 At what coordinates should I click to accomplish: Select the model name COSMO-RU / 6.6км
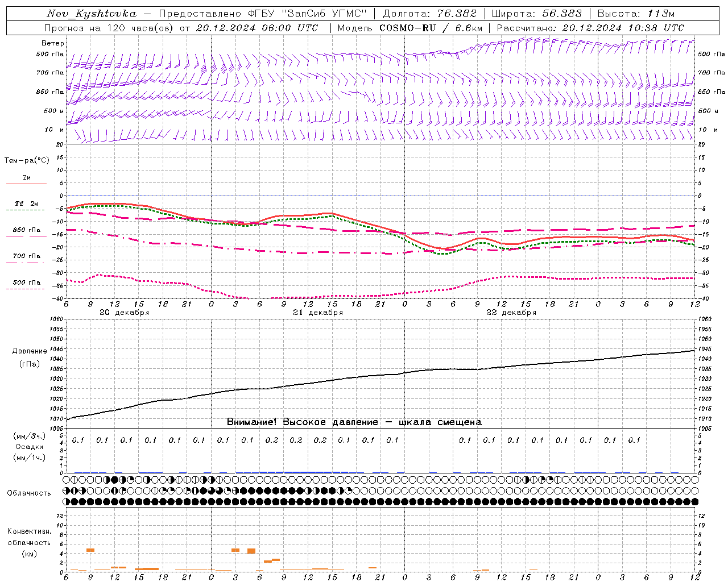431,28
